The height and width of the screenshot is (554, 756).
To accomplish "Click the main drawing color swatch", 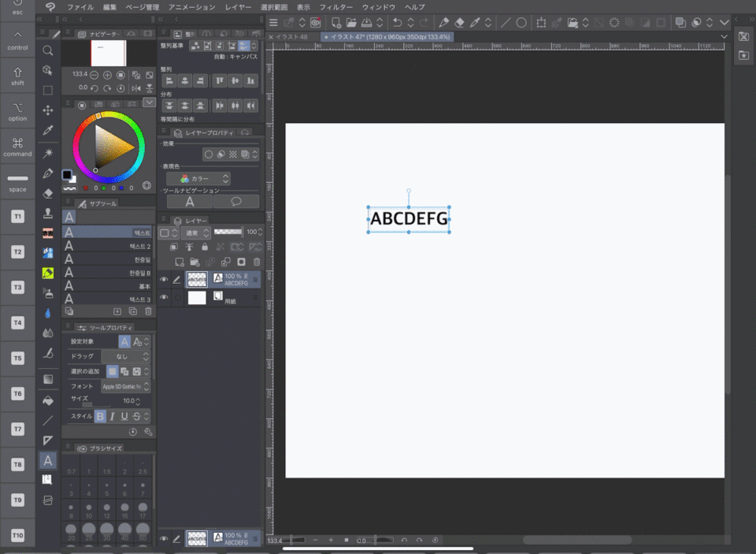I will click(x=67, y=175).
